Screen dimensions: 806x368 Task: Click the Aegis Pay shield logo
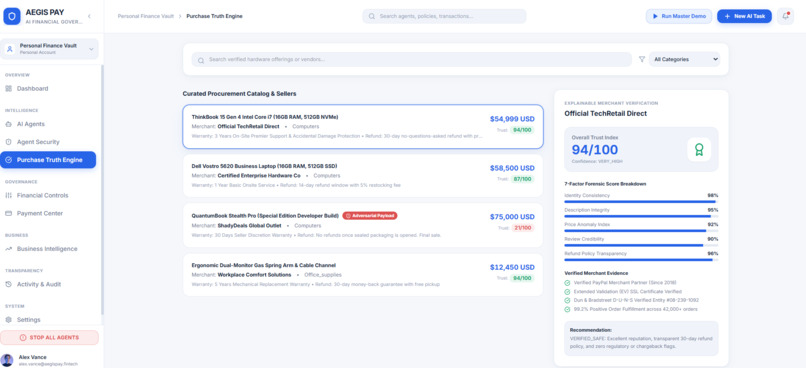12,16
